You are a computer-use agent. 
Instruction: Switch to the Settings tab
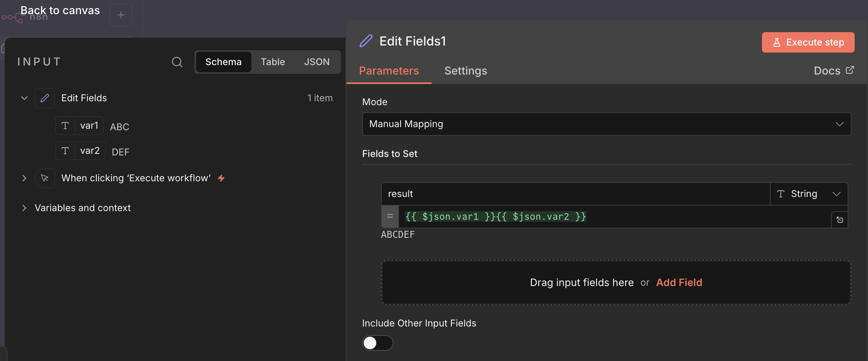pyautogui.click(x=465, y=71)
